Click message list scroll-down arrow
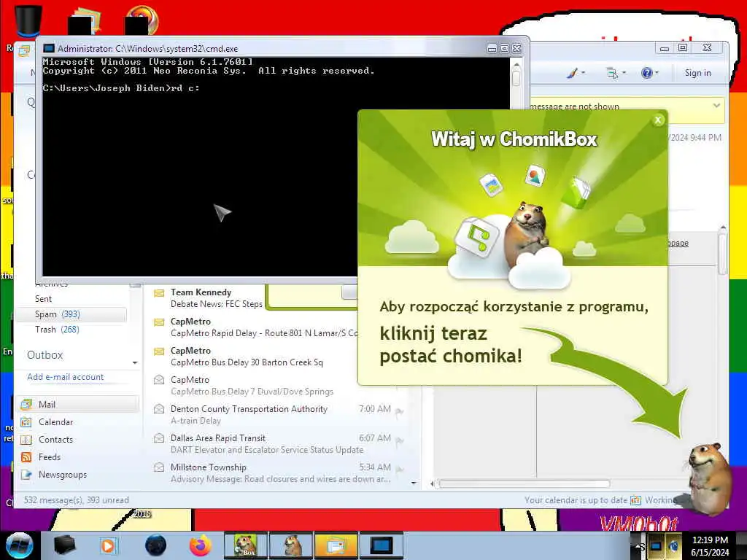 coord(414,483)
